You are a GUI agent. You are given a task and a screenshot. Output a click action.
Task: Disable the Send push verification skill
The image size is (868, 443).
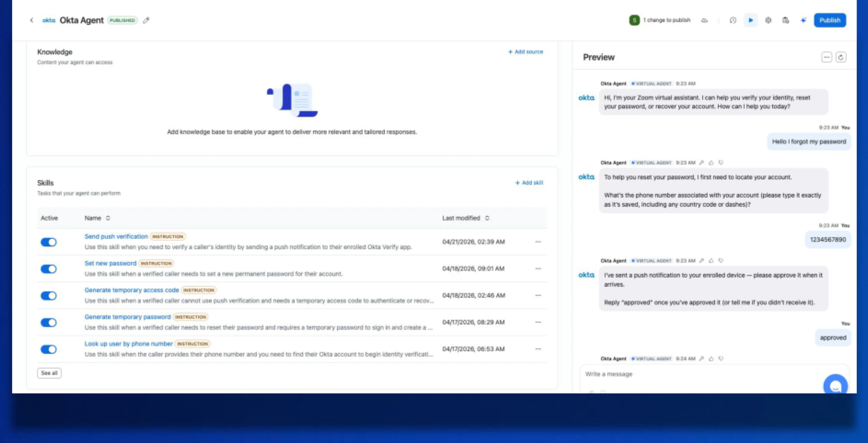pyautogui.click(x=49, y=242)
